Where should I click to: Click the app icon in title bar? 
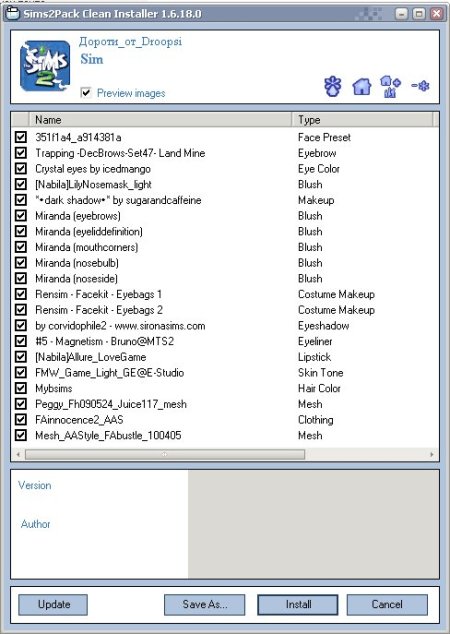tap(13, 13)
